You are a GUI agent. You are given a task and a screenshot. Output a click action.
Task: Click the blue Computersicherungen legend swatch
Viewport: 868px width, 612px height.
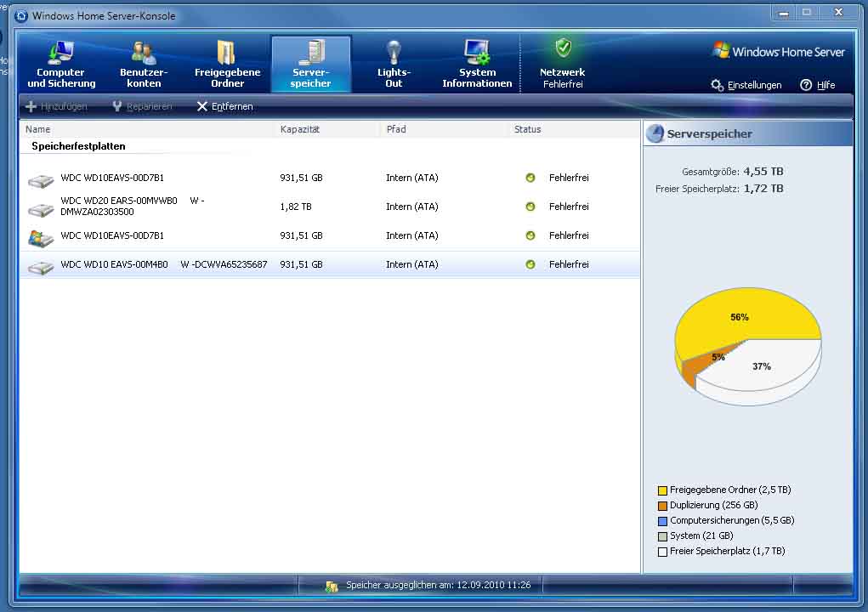coord(662,521)
